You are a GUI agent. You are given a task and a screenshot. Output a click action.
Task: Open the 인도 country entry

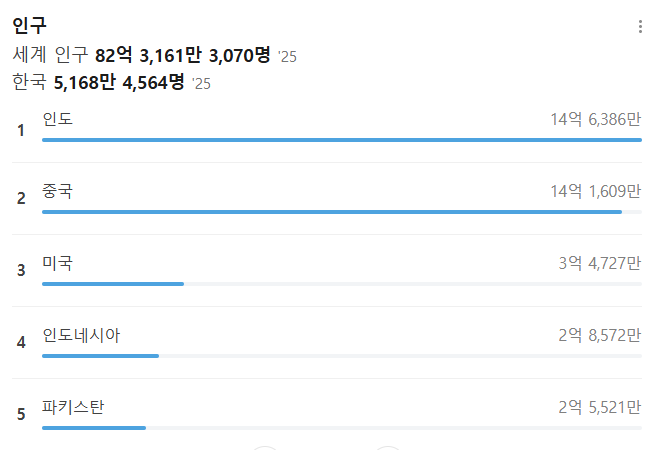[x=58, y=120]
